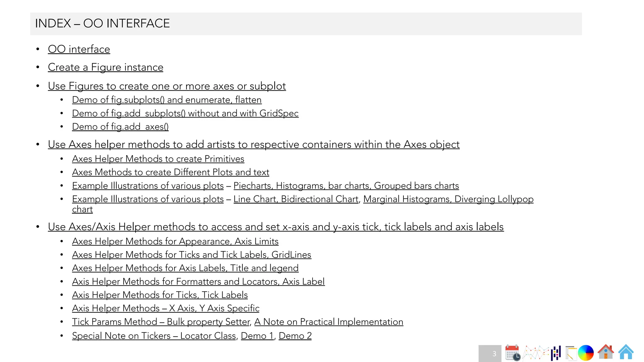Click "Demo of fig.add_subplots() without and with GridSpec"

(185, 113)
